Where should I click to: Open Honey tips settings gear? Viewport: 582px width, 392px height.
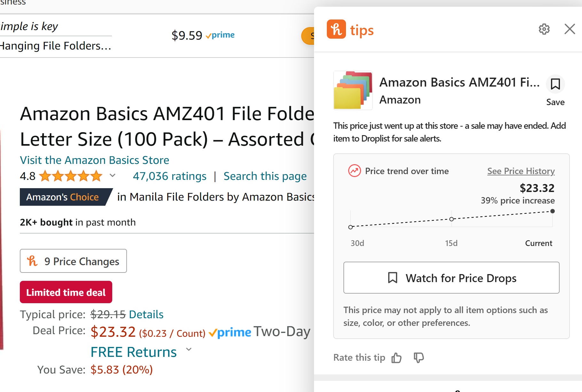tap(544, 29)
